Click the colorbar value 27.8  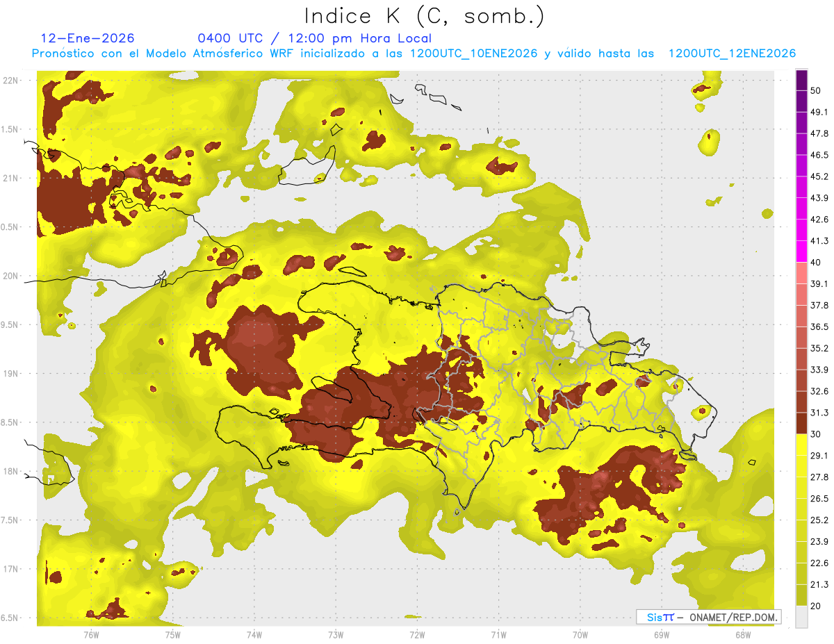819,477
